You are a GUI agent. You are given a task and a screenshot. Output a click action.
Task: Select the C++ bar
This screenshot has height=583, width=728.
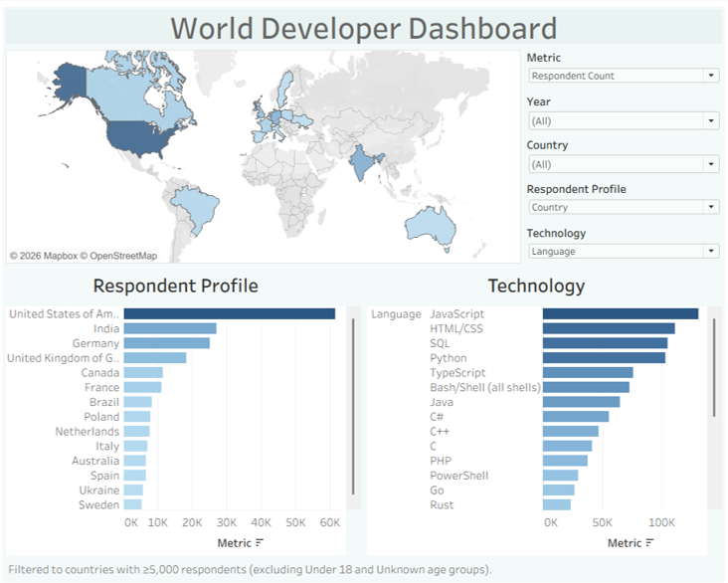pos(571,432)
